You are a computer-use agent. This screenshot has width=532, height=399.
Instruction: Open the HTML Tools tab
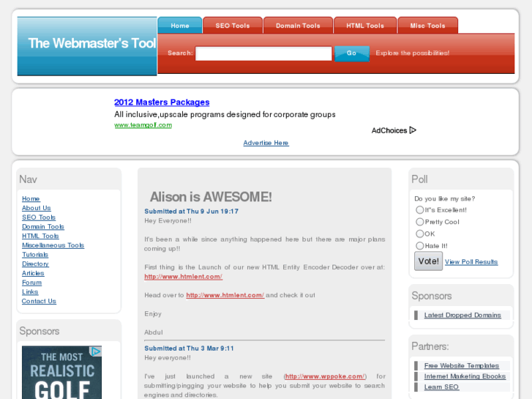pyautogui.click(x=365, y=26)
